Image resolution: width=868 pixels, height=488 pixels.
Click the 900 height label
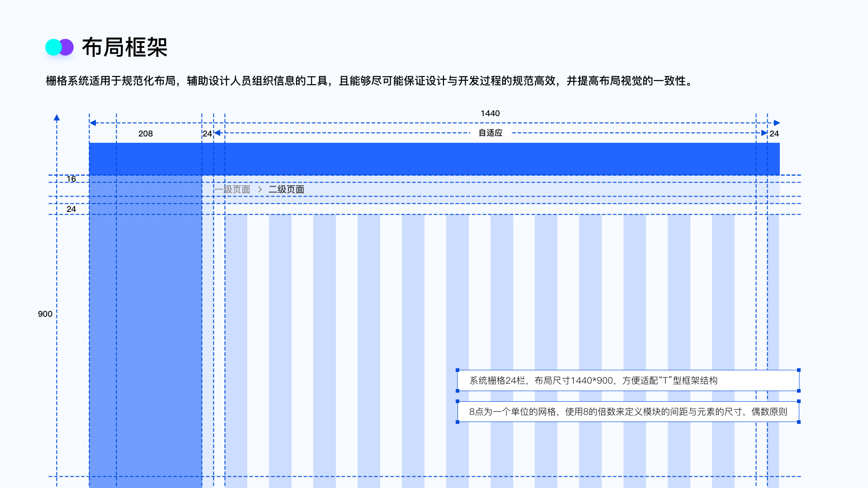coord(45,314)
